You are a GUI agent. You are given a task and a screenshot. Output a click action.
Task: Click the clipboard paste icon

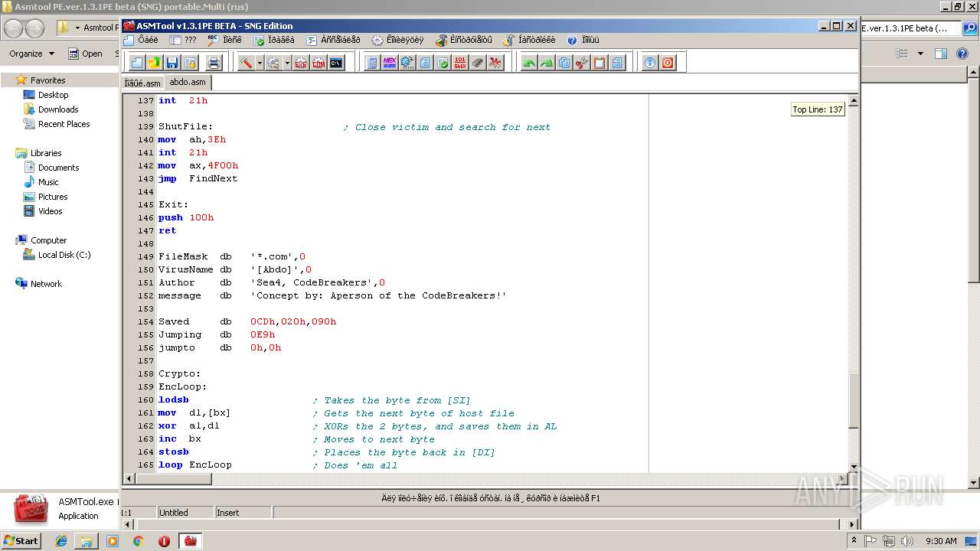click(x=599, y=63)
